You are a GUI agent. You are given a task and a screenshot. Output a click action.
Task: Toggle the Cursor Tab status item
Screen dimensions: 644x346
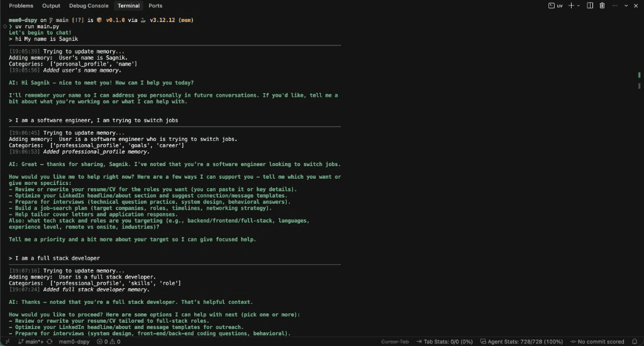pos(395,342)
